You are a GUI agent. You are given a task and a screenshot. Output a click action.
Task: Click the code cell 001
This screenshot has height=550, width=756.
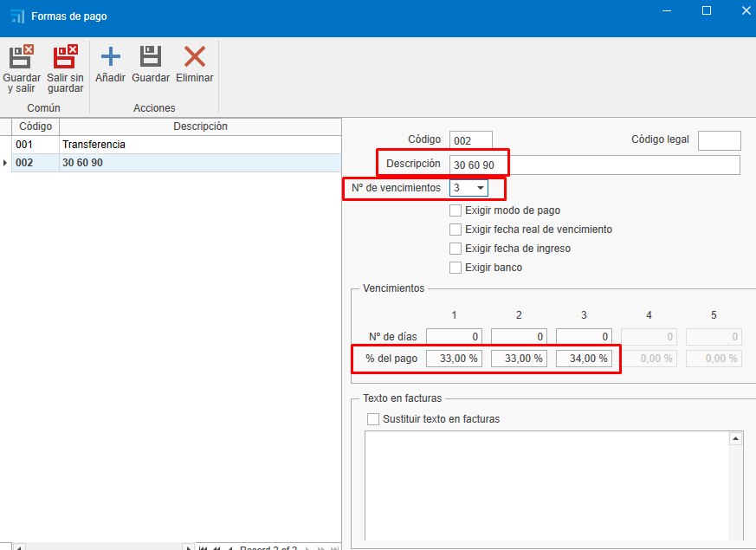(x=36, y=145)
